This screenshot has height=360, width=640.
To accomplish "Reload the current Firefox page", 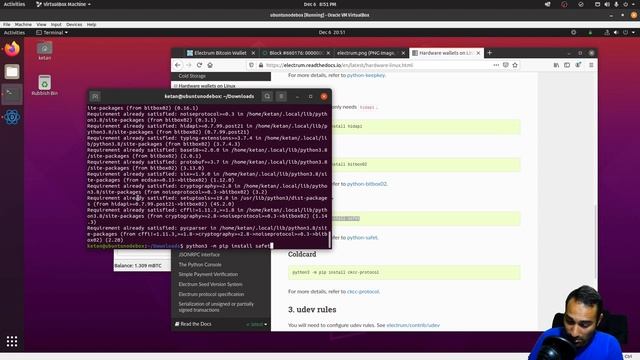I will tap(199, 65).
